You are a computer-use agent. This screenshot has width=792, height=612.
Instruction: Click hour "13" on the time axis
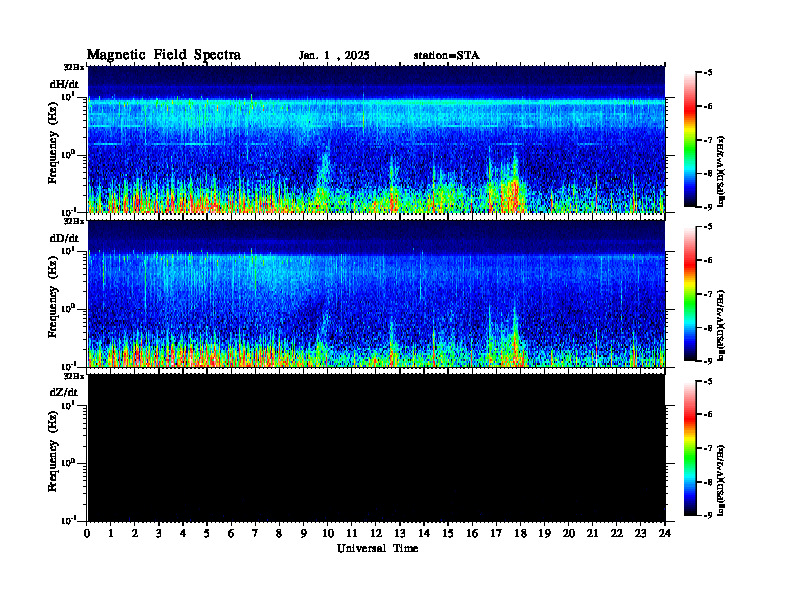(400, 534)
